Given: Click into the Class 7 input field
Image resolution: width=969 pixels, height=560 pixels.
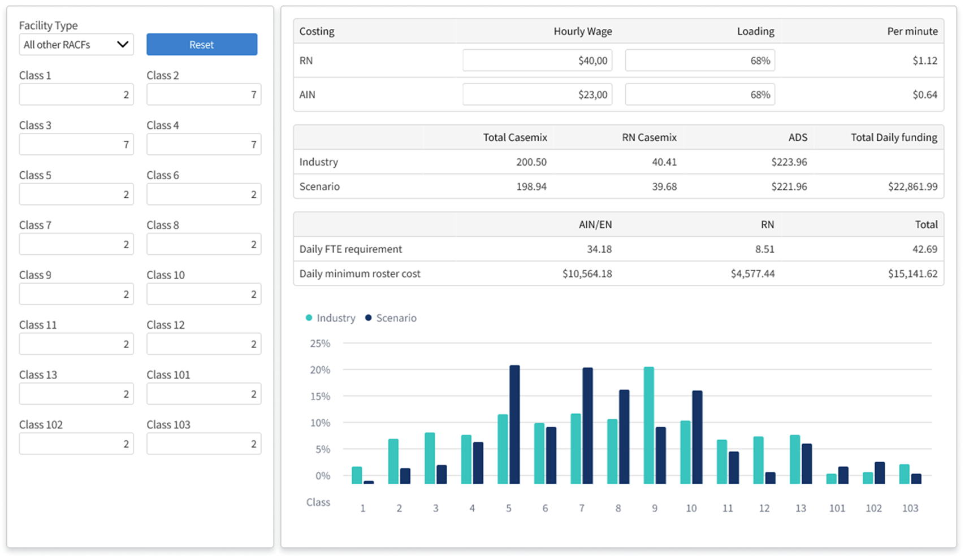Looking at the screenshot, I should tap(76, 244).
